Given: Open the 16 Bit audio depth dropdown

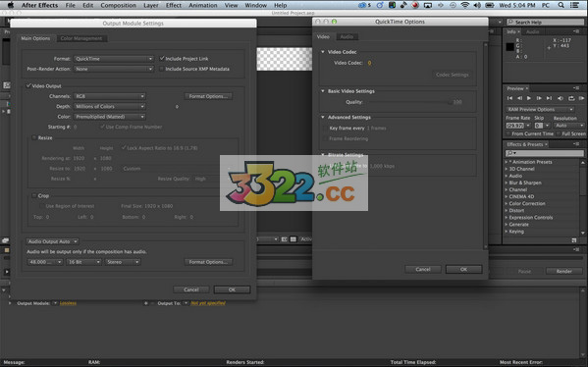Looking at the screenshot, I should (83, 262).
